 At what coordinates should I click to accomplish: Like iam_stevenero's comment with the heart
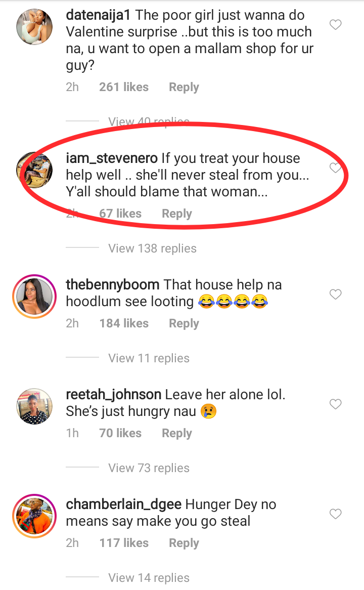pyautogui.click(x=335, y=168)
